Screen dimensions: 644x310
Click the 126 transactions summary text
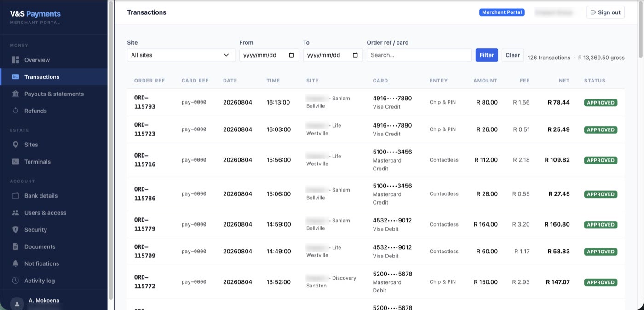549,58
